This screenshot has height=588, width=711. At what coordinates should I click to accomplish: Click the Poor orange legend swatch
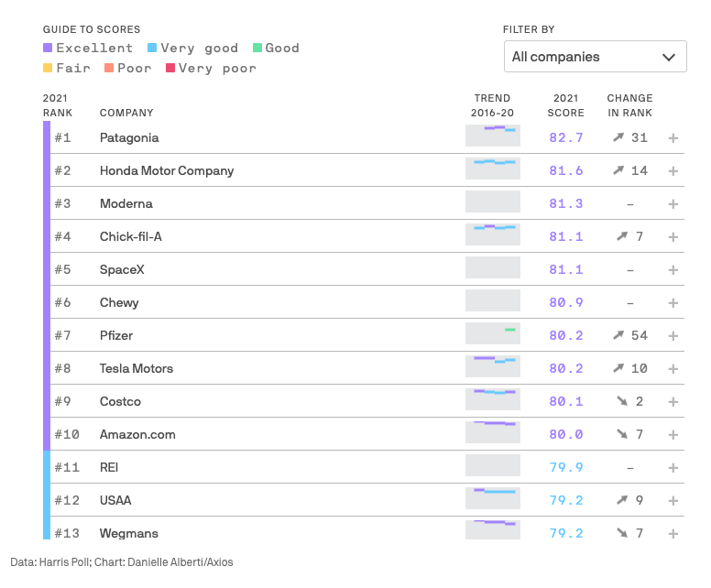pos(109,68)
